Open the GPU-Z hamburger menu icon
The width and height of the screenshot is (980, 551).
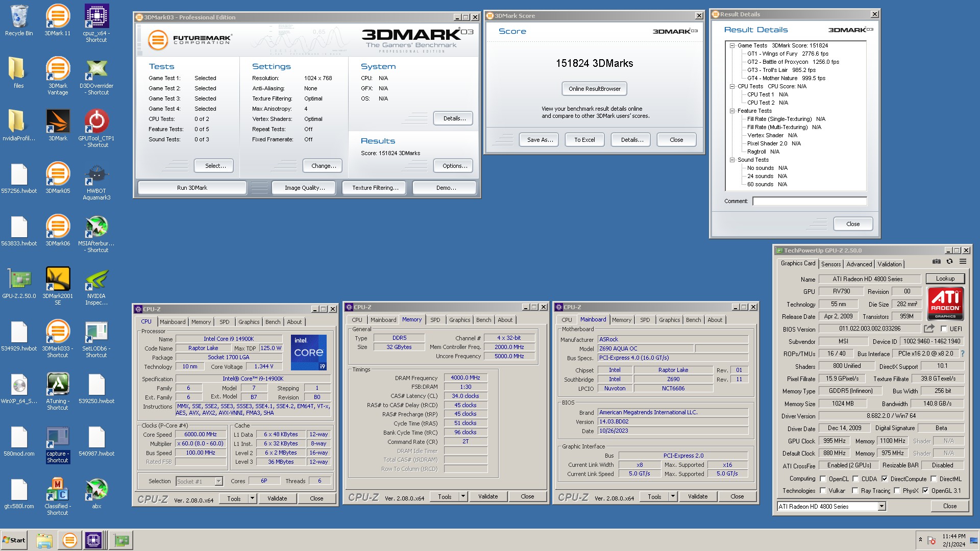[x=963, y=262]
